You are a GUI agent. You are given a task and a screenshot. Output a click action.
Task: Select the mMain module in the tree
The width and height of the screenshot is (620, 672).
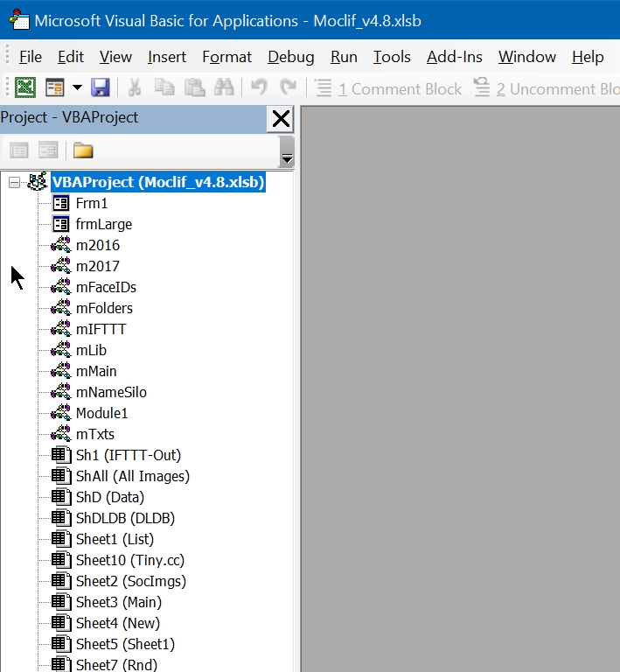tap(95, 371)
